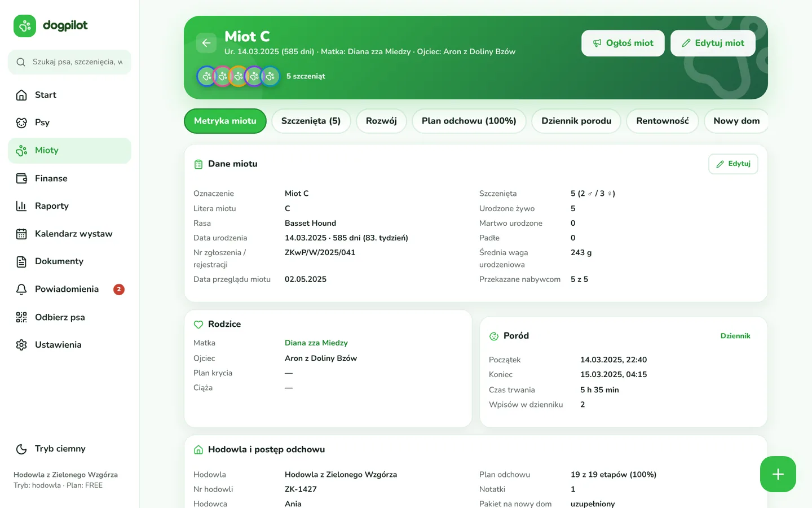The image size is (812, 508).
Task: Click the blue-ringed first puppy avatar
Action: pos(206,76)
